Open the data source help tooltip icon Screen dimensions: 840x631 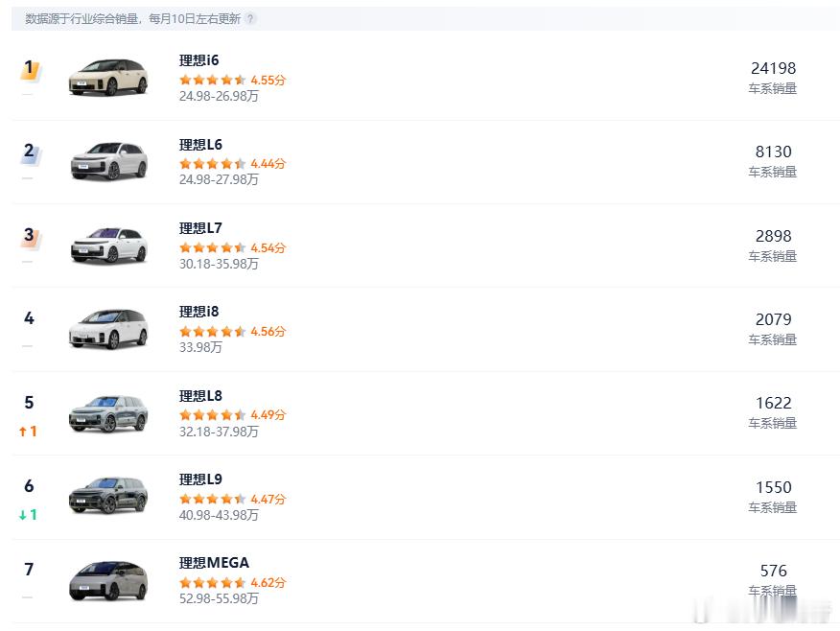click(251, 16)
